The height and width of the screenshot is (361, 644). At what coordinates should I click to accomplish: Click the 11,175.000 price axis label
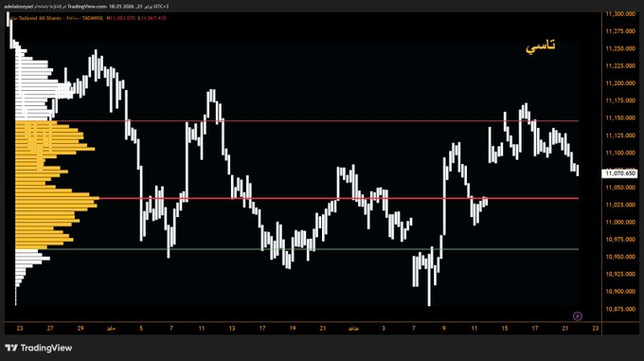coord(620,100)
